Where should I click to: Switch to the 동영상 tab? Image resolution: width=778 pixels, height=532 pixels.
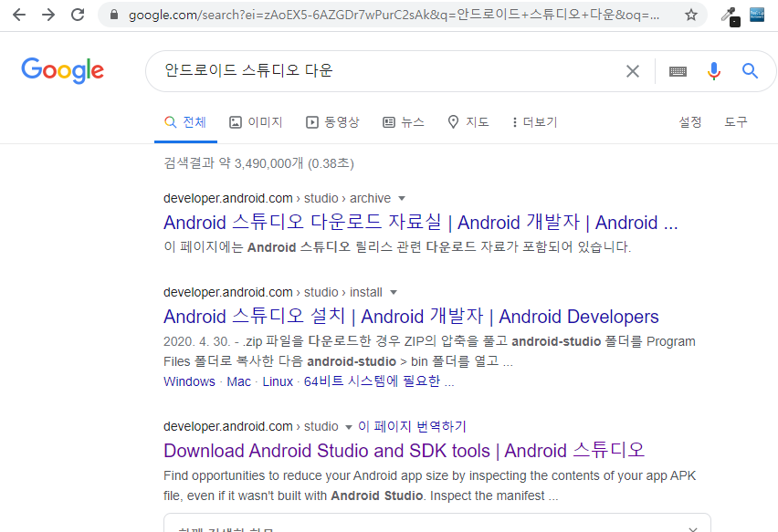click(332, 122)
